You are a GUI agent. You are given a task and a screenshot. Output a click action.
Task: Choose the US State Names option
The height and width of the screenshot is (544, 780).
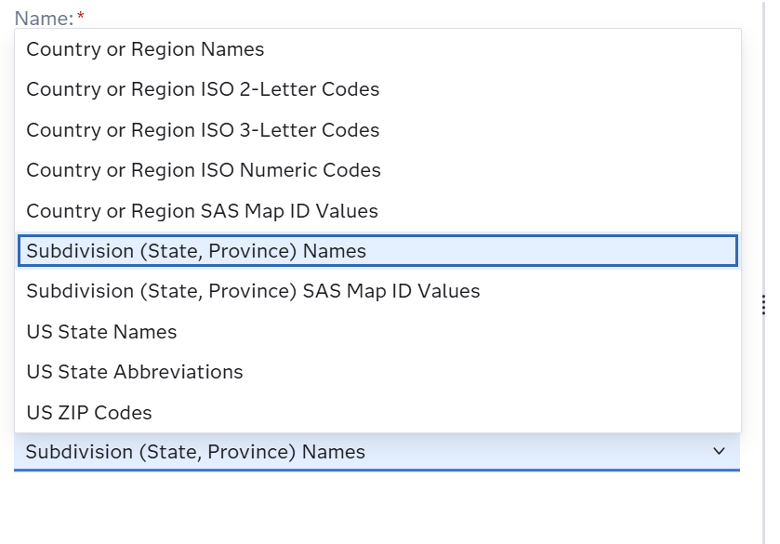(101, 332)
